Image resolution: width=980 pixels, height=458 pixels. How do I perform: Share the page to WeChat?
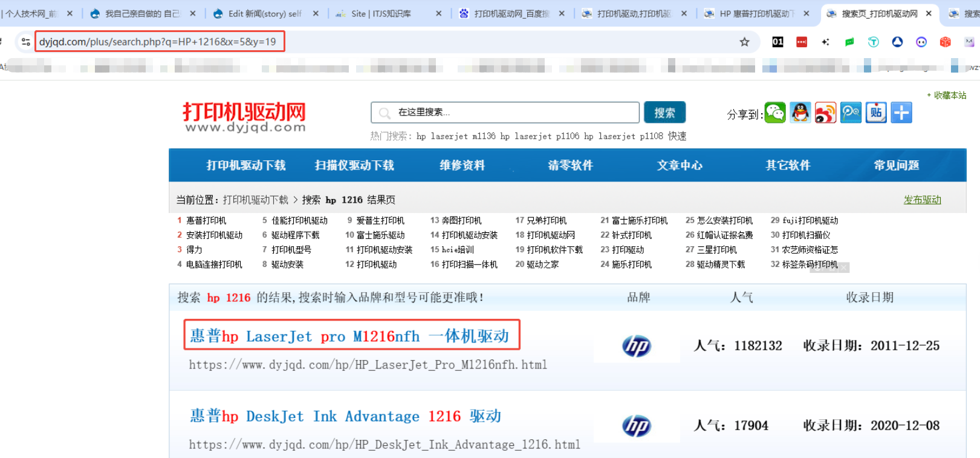(x=775, y=113)
